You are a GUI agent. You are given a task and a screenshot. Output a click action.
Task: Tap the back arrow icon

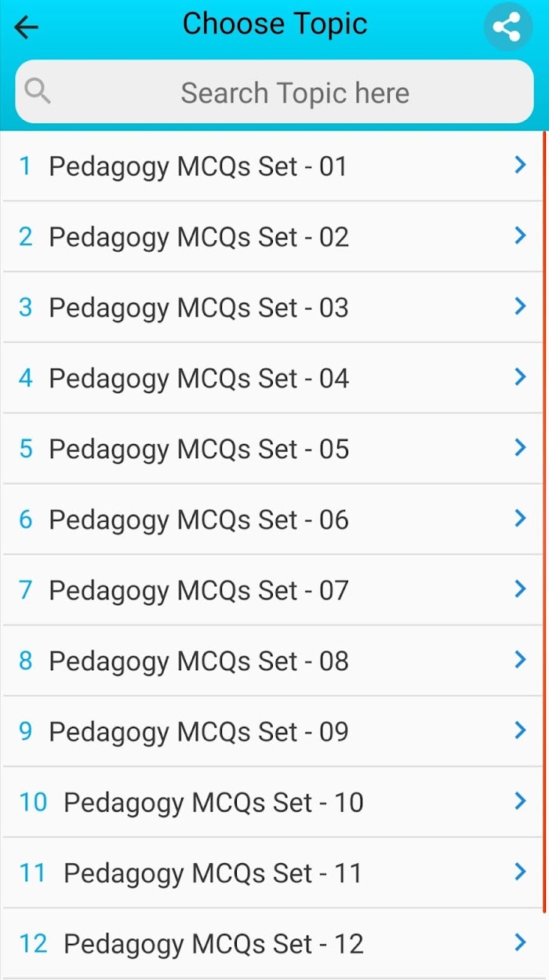pyautogui.click(x=26, y=27)
